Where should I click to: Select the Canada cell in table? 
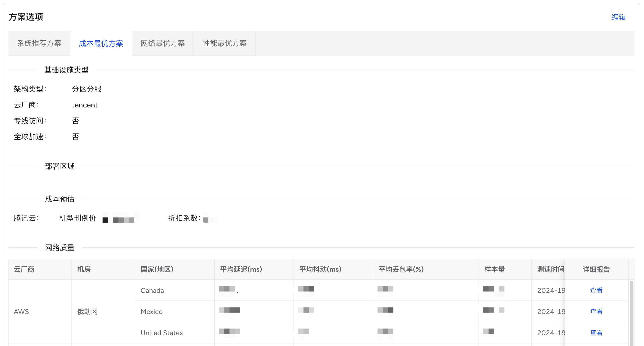[152, 290]
